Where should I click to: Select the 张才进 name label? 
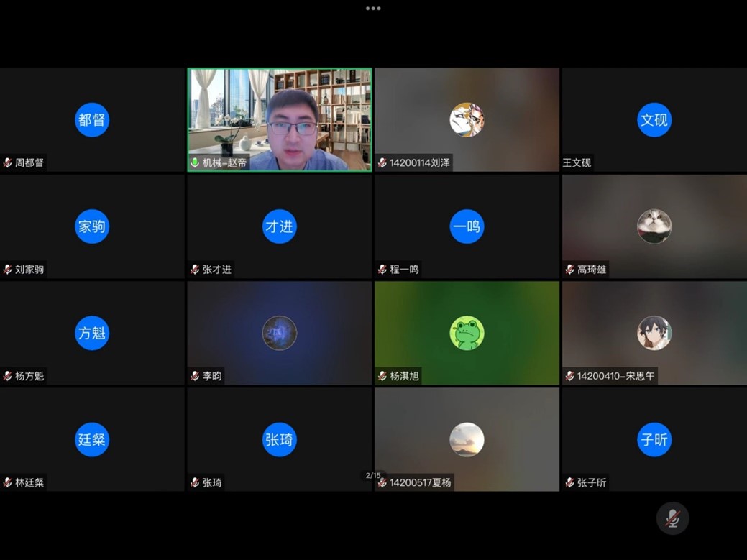pyautogui.click(x=216, y=270)
